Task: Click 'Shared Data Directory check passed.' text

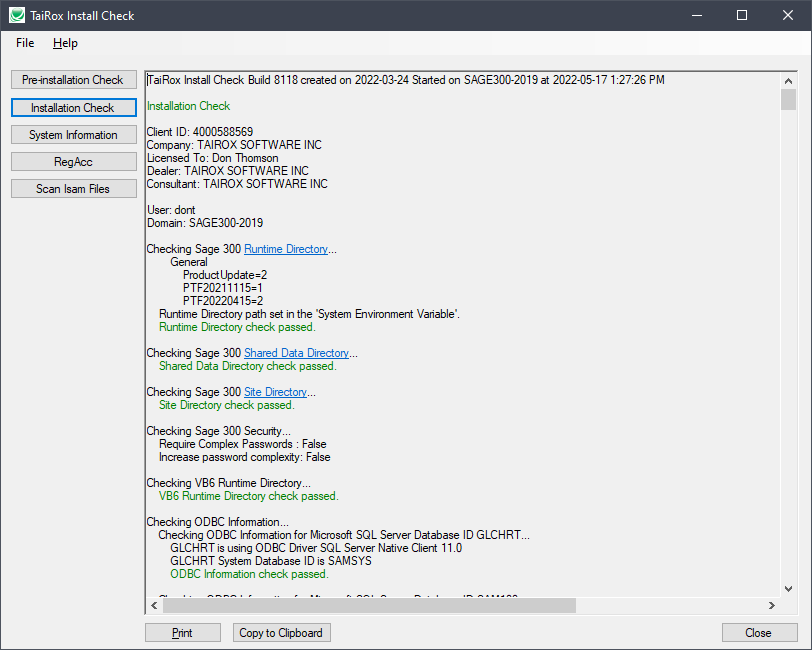Action: [x=248, y=366]
